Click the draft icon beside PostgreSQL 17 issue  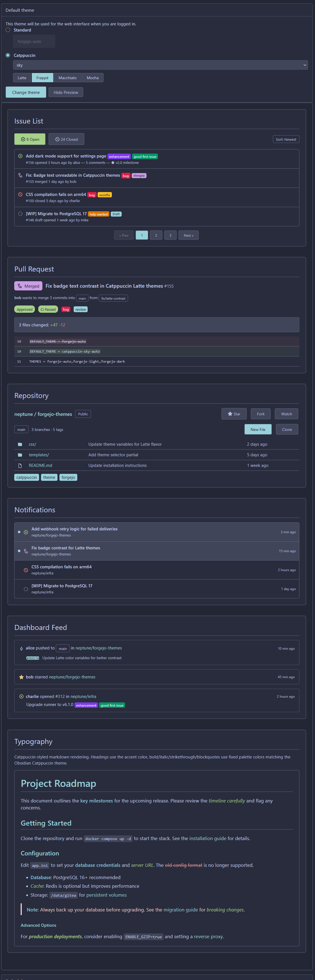(x=20, y=214)
